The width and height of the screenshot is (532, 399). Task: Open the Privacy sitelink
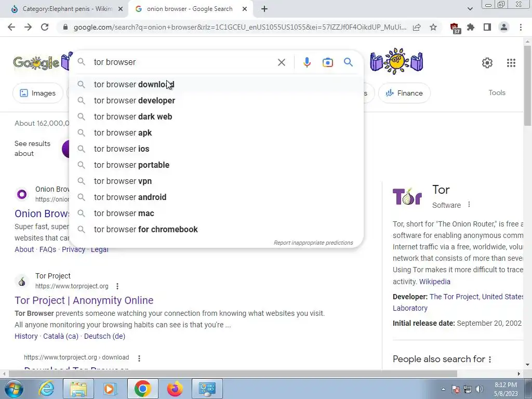73,249
